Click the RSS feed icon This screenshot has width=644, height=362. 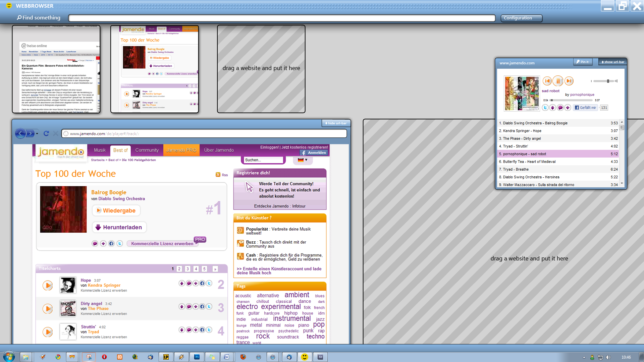(x=218, y=175)
